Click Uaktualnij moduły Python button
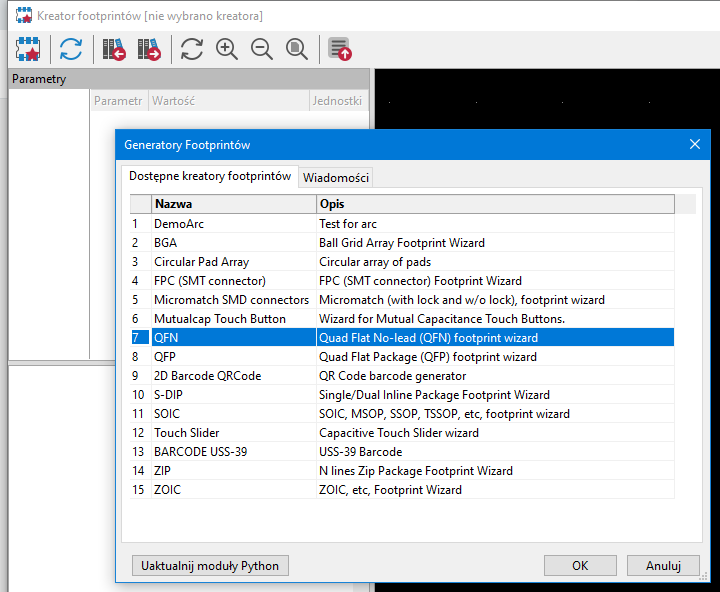This screenshot has width=720, height=592. [210, 565]
